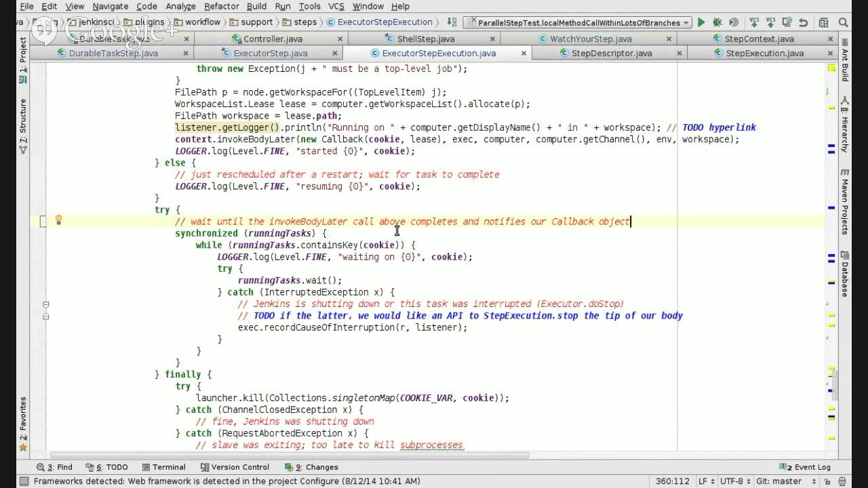The width and height of the screenshot is (868, 488).
Task: Toggle tool window bars via bottom-left icon
Action: point(24,481)
